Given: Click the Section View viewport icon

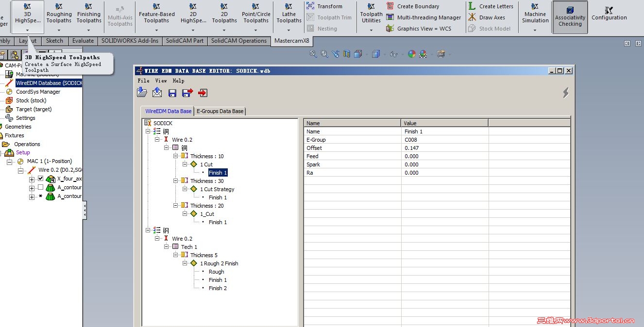Looking at the screenshot, I should (346, 54).
